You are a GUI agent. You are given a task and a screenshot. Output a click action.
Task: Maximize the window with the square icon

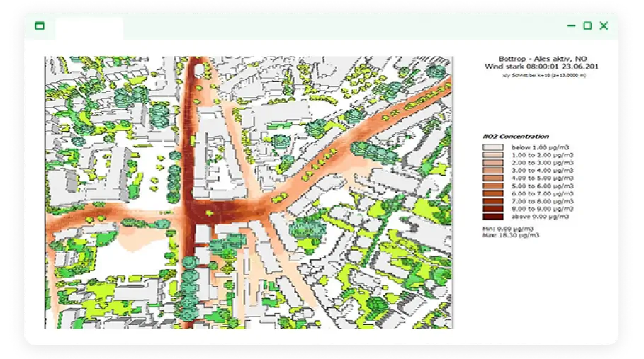click(588, 26)
